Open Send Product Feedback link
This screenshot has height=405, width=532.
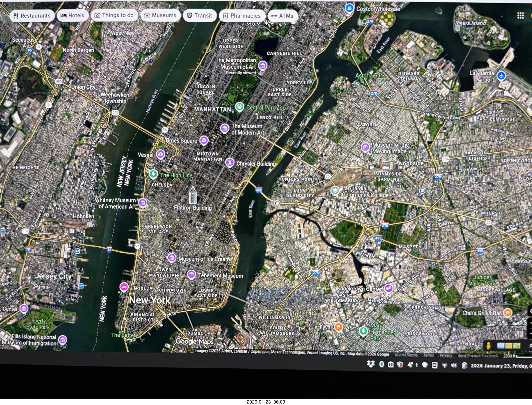[477, 356]
